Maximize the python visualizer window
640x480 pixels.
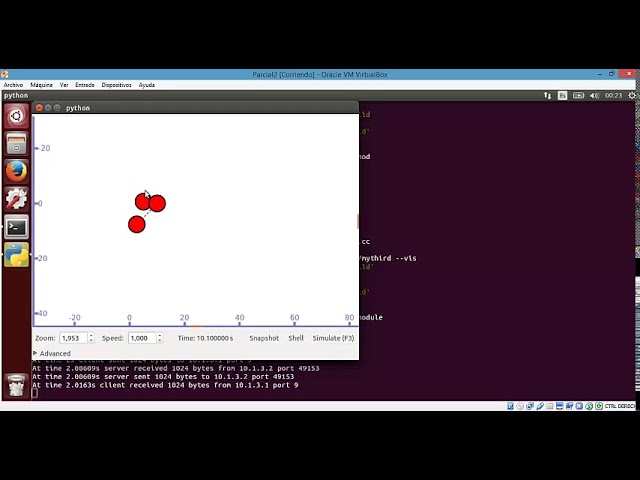(x=57, y=108)
